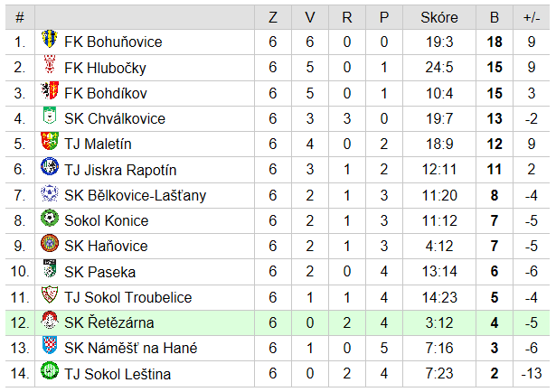This screenshot has height=392, width=556.
Task: Click the highlighted 12th position row number
Action: click(x=20, y=323)
